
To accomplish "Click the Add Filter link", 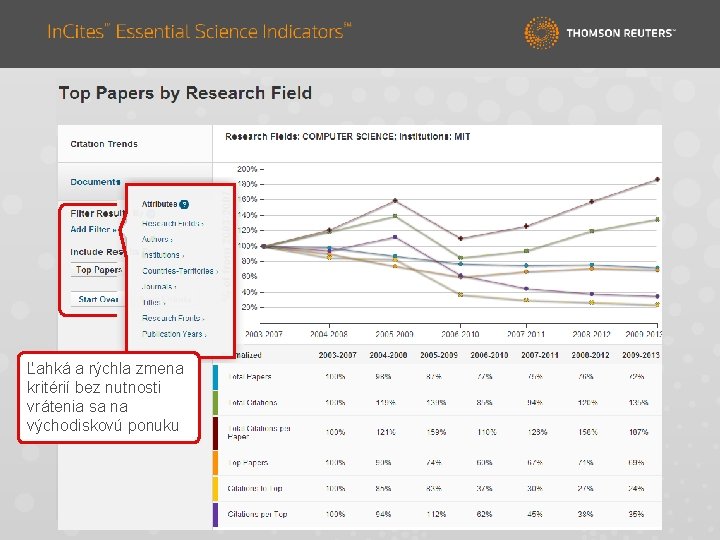I will [93, 229].
